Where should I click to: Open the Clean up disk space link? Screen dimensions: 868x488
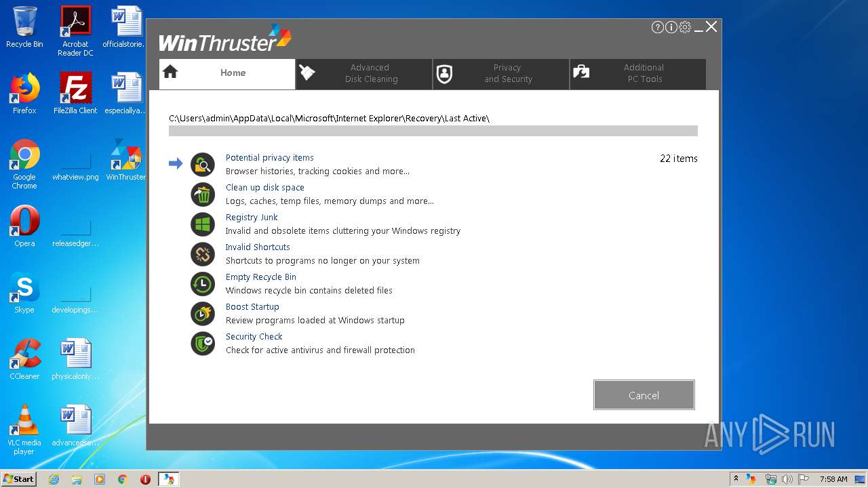pos(264,187)
